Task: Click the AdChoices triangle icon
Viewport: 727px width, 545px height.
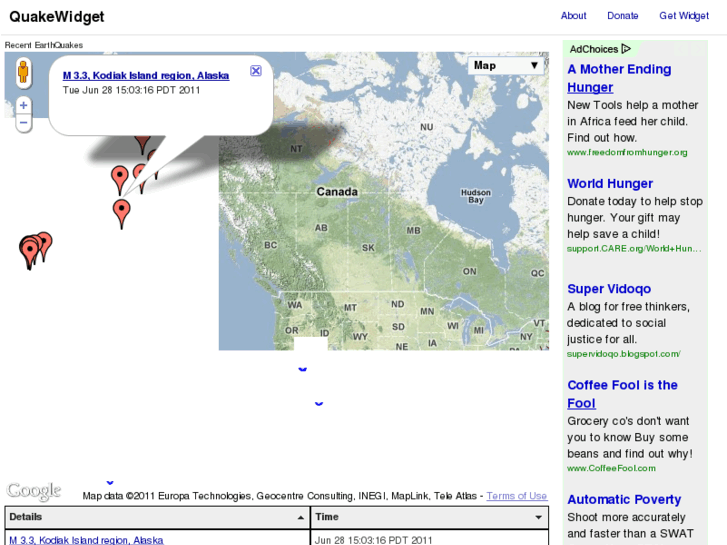Action: point(626,49)
